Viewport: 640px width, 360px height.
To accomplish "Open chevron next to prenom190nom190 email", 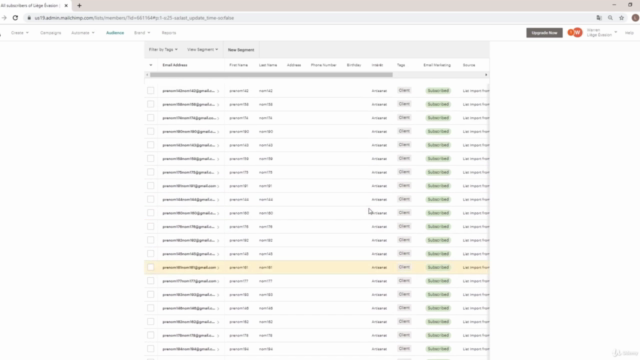I will (x=218, y=132).
